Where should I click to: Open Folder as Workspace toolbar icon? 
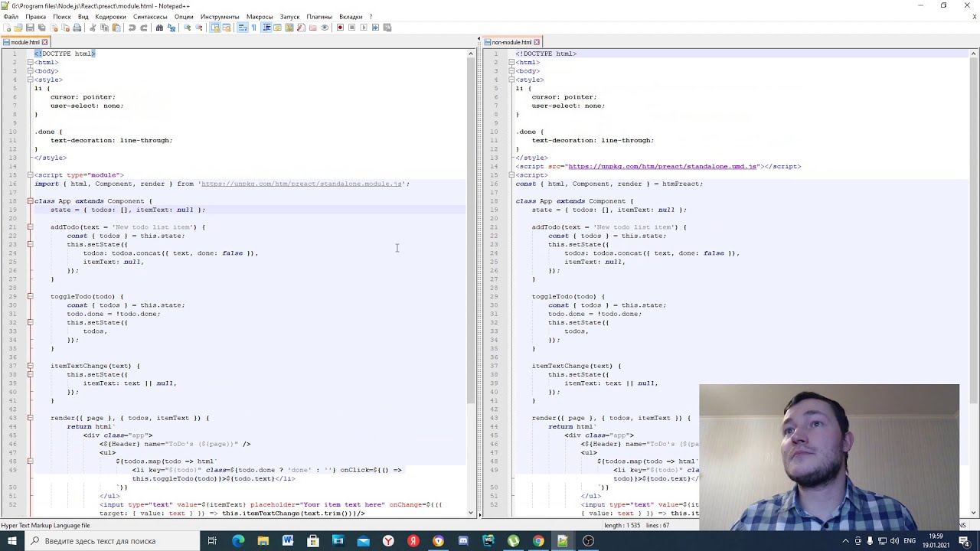click(x=312, y=28)
